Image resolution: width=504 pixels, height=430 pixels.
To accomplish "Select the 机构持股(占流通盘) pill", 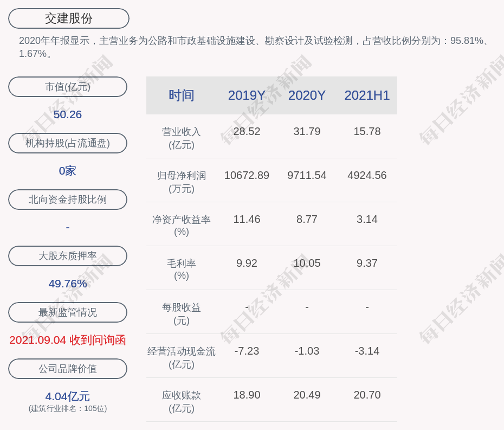I will tap(68, 143).
